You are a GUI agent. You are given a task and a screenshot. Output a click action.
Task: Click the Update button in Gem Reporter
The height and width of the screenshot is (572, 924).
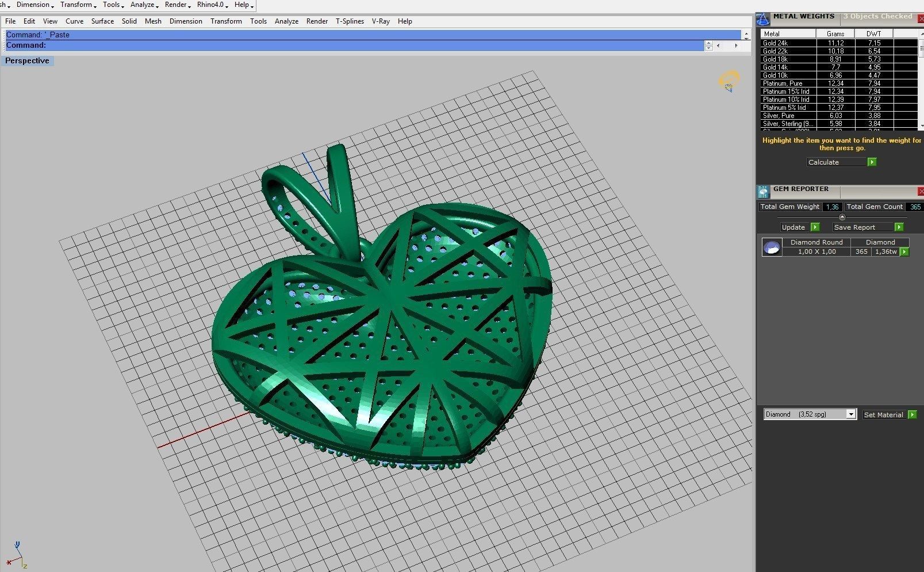[x=795, y=227]
